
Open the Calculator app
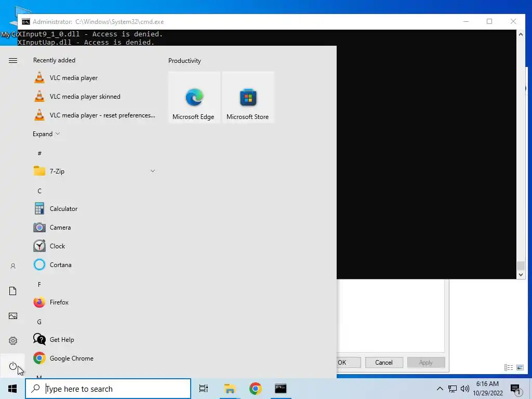[95, 209]
